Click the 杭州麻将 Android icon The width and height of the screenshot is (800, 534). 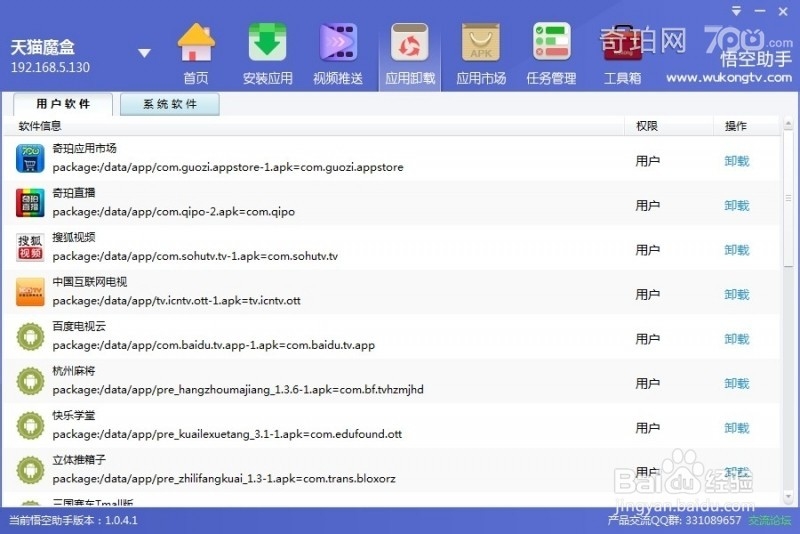(30, 380)
